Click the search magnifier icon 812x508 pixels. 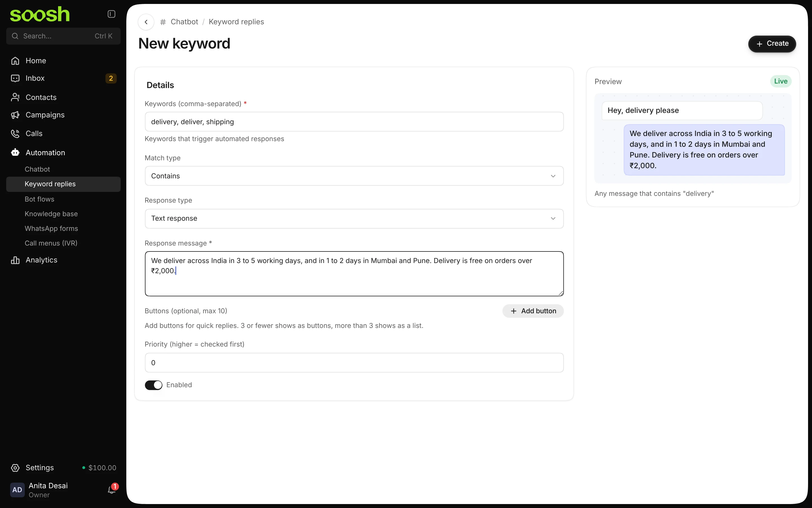point(15,36)
